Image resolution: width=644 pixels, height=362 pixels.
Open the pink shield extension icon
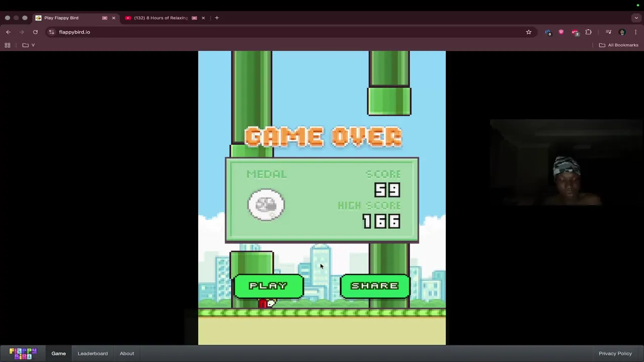point(561,32)
